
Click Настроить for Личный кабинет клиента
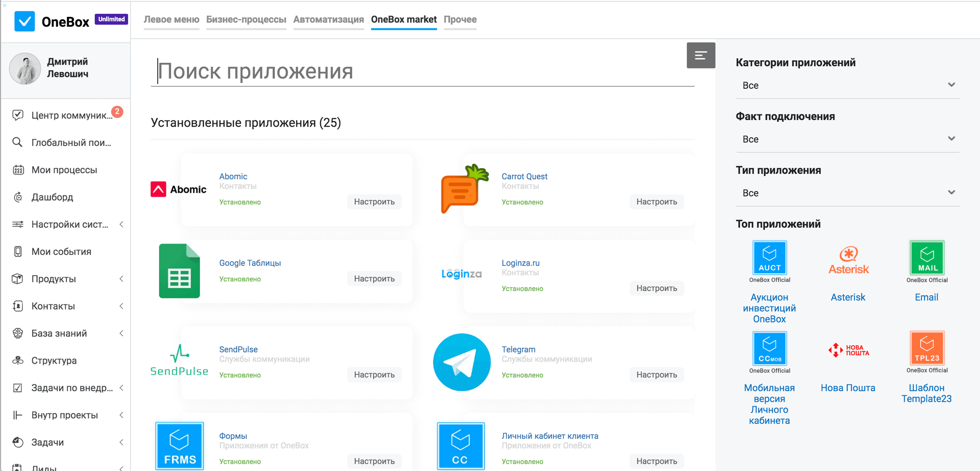coord(657,461)
